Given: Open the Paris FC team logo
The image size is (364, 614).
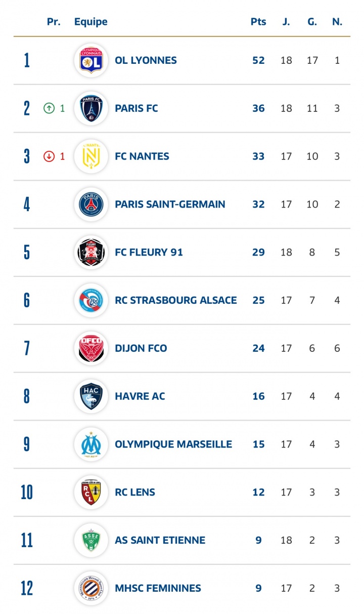Looking at the screenshot, I should [x=91, y=108].
